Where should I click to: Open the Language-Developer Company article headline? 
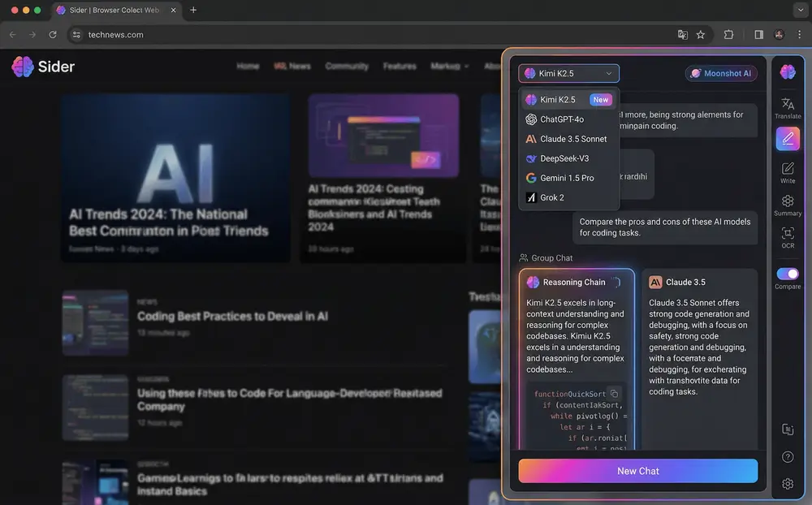[290, 399]
